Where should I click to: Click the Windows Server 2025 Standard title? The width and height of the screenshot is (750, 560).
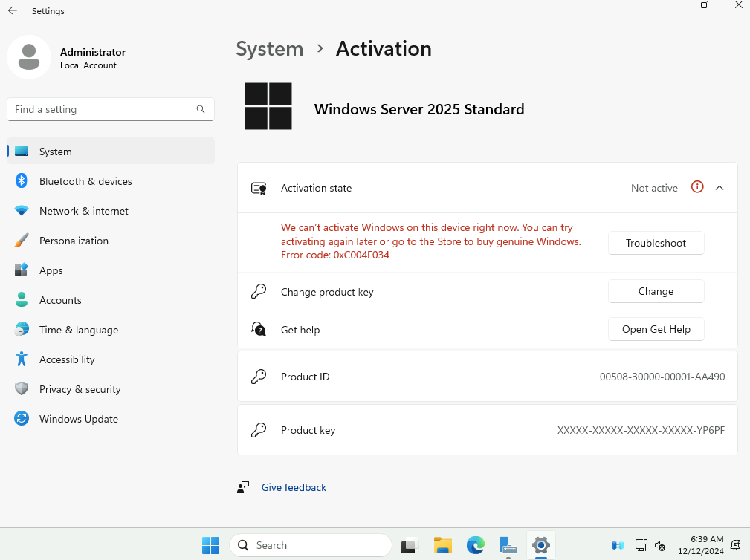(x=419, y=109)
